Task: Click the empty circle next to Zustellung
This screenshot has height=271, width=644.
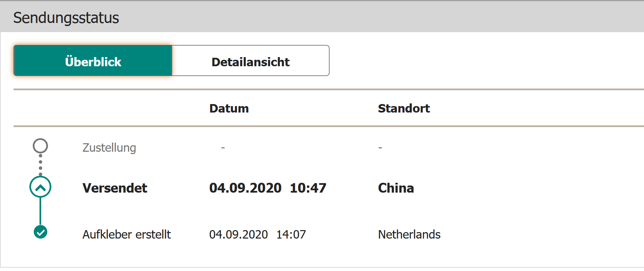Action: (40, 146)
